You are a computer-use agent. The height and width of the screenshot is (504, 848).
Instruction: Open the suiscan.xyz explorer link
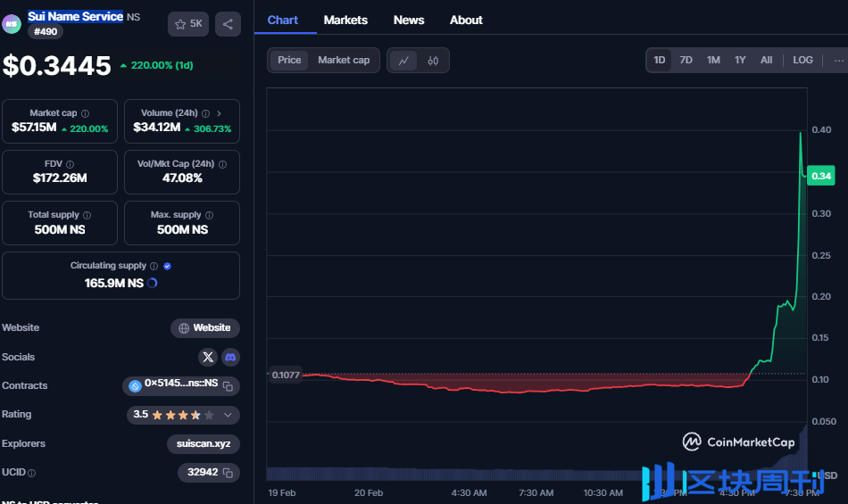[x=204, y=443]
